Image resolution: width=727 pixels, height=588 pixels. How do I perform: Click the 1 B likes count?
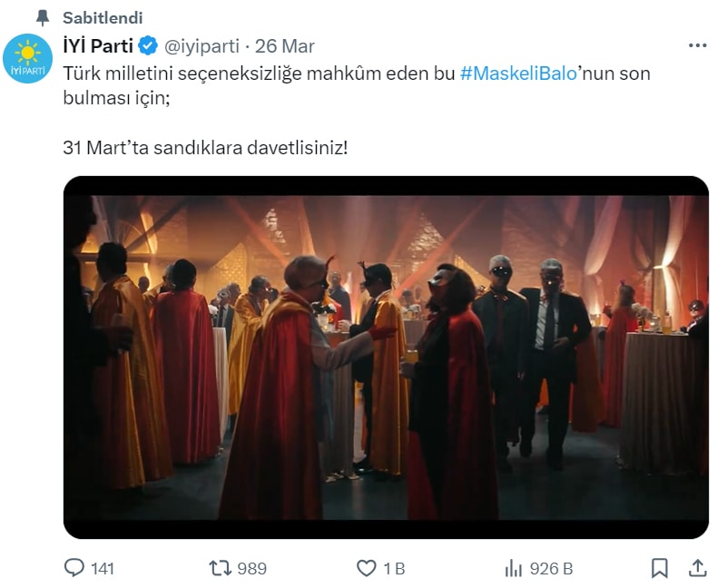coord(394,569)
